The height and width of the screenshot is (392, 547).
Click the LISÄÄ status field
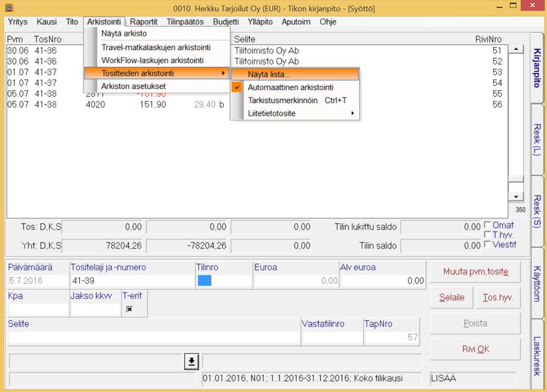[x=473, y=378]
